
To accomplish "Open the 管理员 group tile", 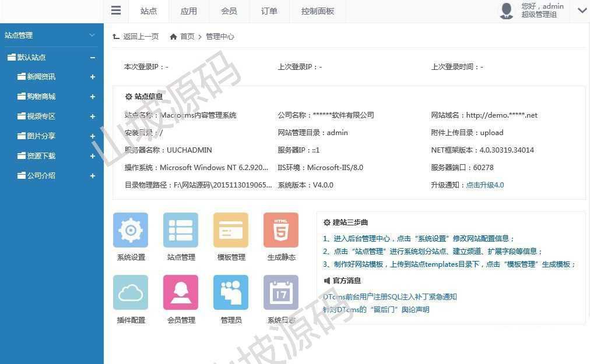I will (231, 292).
